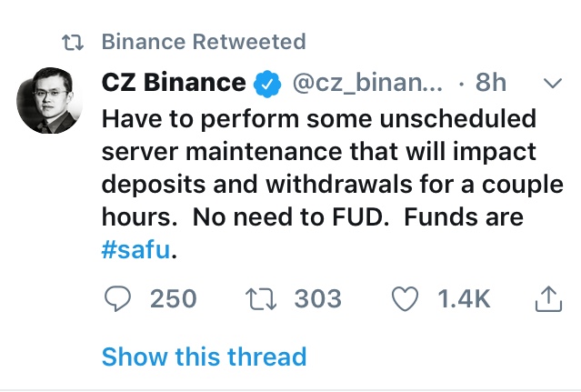Click the 250 replies count
This screenshot has width=581, height=392.
(173, 297)
